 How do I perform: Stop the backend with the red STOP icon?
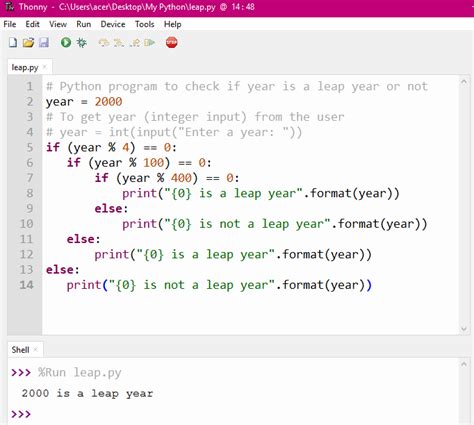coord(171,42)
